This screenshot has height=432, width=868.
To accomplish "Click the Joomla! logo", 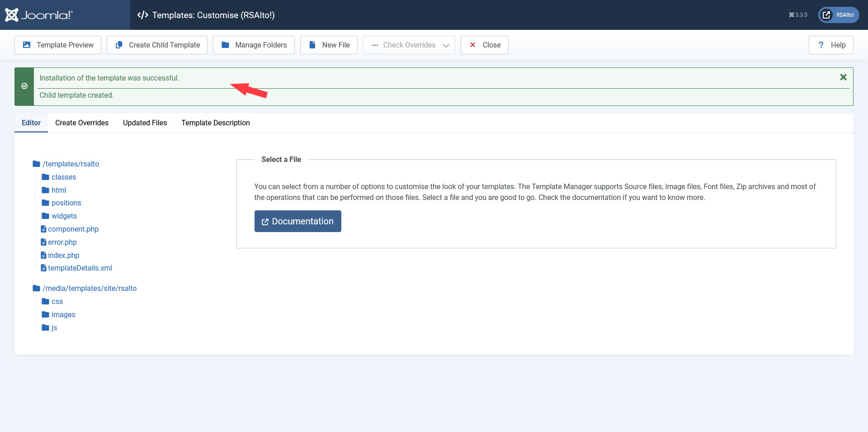I will tap(38, 15).
